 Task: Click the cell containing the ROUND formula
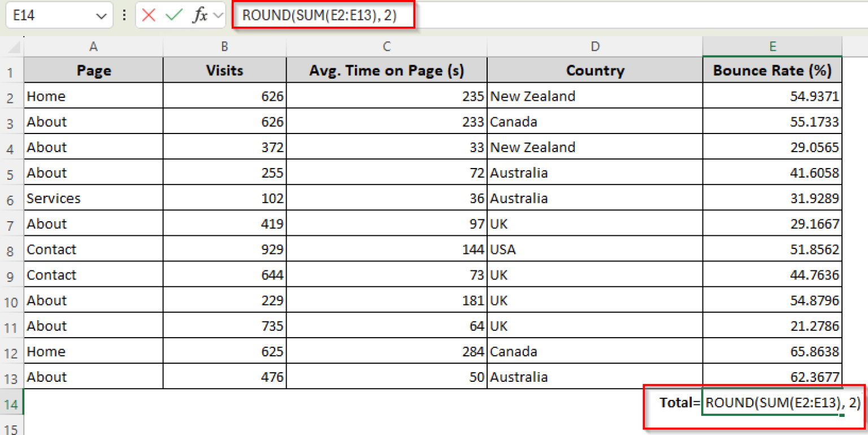pos(772,402)
